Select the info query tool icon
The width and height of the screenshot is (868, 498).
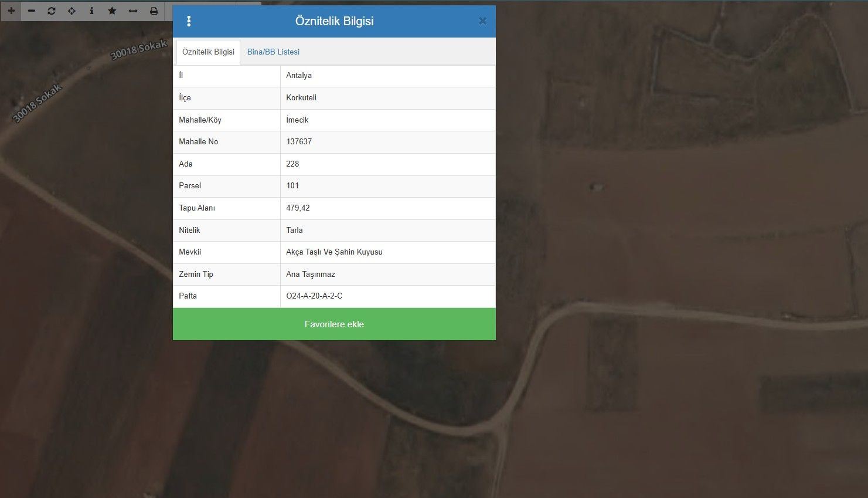pyautogui.click(x=91, y=11)
